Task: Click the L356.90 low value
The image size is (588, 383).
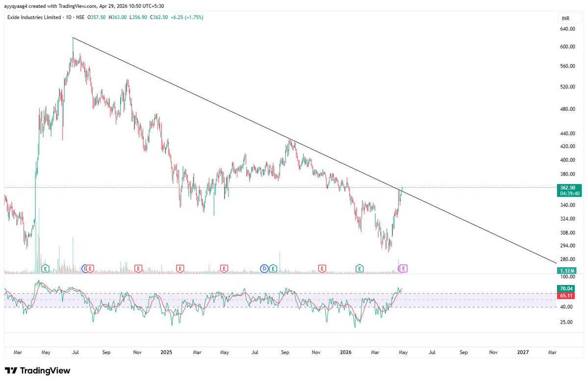Action: coord(138,17)
